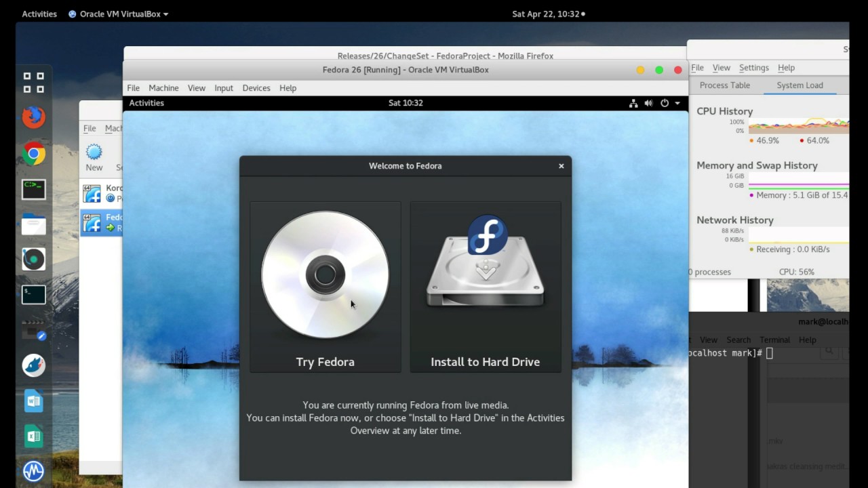Open the Fedora guest clock Sat 10:32
This screenshot has height=488, width=868.
406,103
